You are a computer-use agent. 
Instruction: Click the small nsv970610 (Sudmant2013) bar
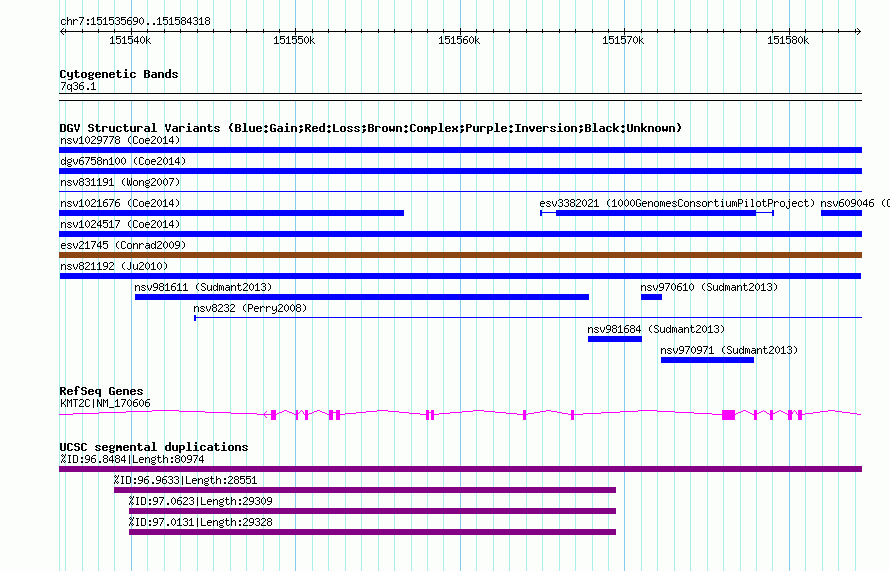pyautogui.click(x=652, y=297)
